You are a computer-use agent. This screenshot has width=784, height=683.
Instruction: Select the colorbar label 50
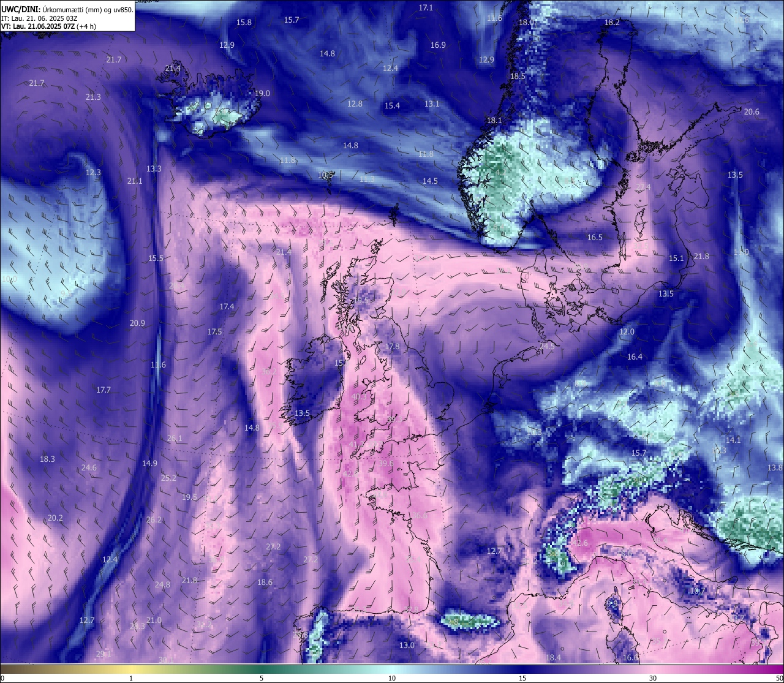[779, 678]
